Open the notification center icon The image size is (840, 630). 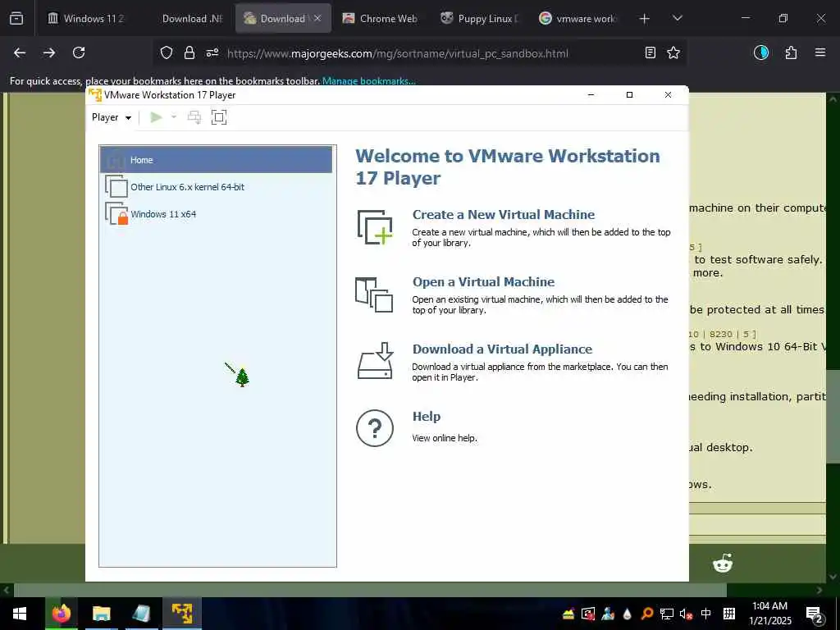[815, 614]
